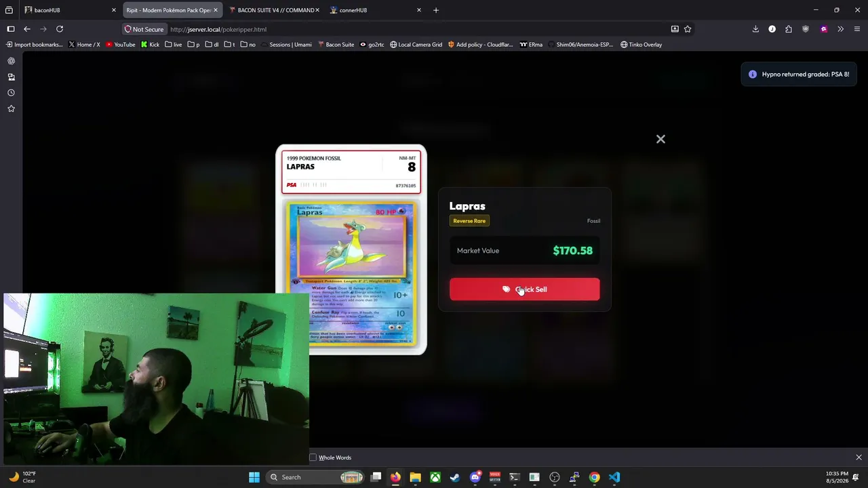Viewport: 868px width, 488px height.
Task: Open the ERma bookmark
Action: click(x=531, y=45)
